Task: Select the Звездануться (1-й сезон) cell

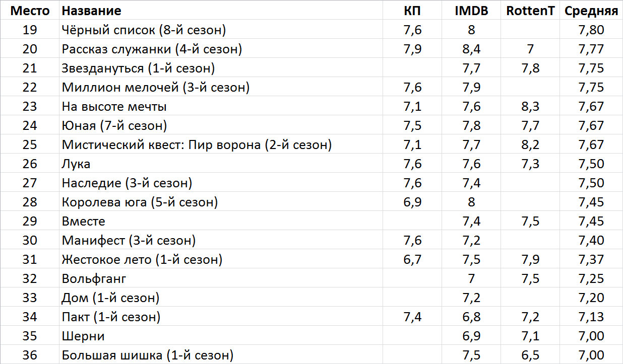Action: tap(139, 68)
